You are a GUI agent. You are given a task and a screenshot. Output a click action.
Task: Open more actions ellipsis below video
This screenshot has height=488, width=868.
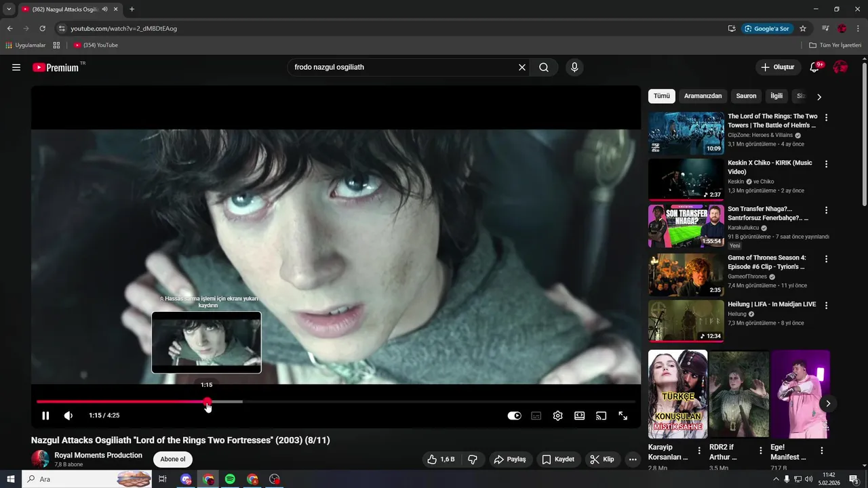(x=633, y=460)
